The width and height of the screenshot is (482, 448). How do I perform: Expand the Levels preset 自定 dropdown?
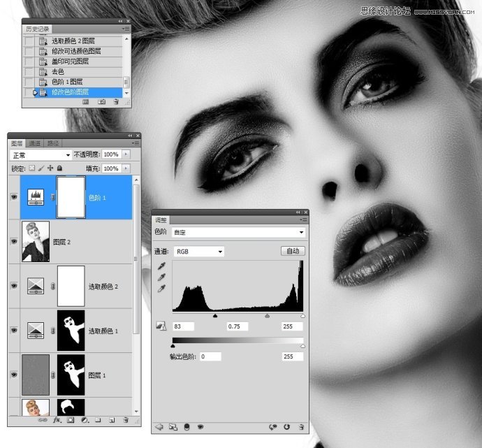238,232
